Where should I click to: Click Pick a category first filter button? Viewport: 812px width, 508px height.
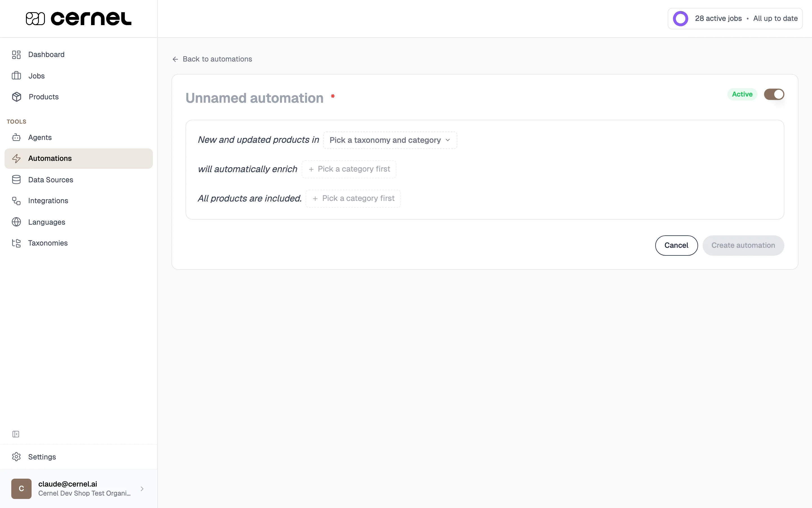point(353,199)
